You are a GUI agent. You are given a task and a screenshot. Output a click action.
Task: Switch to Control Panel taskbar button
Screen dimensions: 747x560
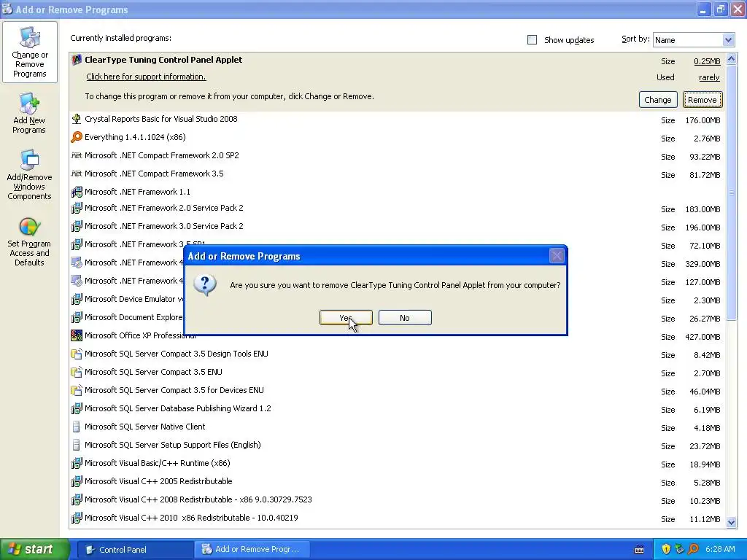(135, 550)
